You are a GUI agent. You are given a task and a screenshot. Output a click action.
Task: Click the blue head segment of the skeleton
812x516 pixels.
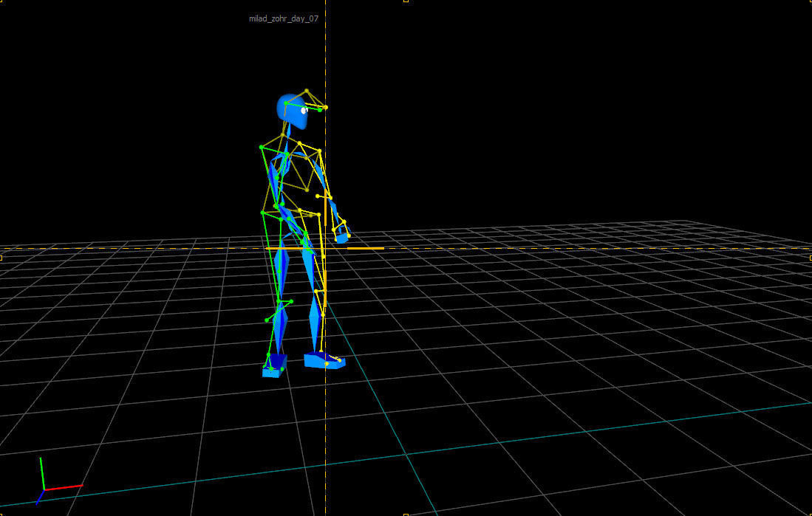[293, 111]
